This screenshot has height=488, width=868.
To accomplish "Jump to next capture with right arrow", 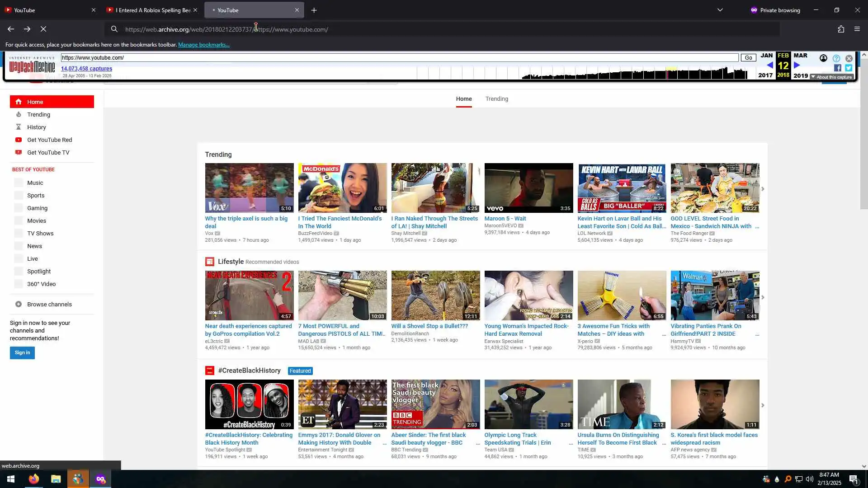I will point(797,65).
